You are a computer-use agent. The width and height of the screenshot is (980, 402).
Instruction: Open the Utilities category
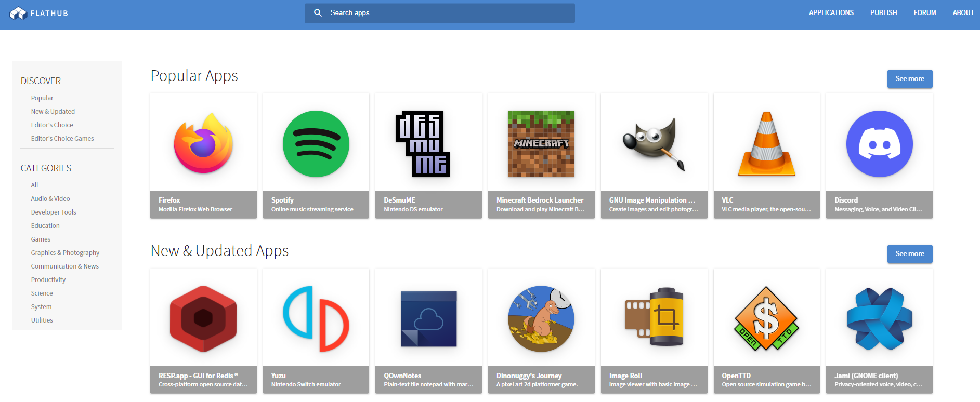point(42,320)
